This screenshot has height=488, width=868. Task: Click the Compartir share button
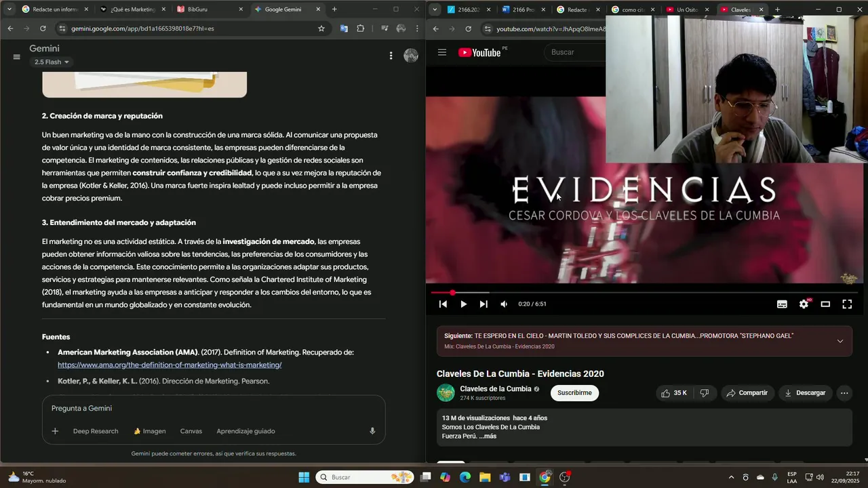pyautogui.click(x=747, y=393)
